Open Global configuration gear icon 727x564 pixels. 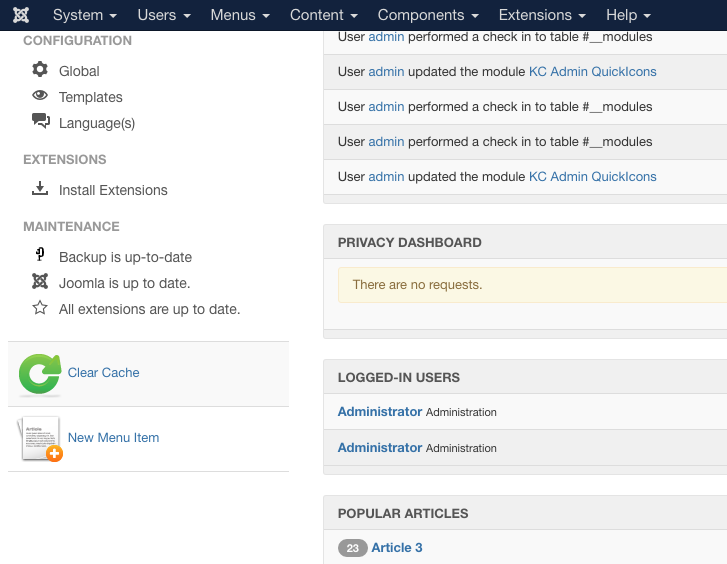coord(40,69)
